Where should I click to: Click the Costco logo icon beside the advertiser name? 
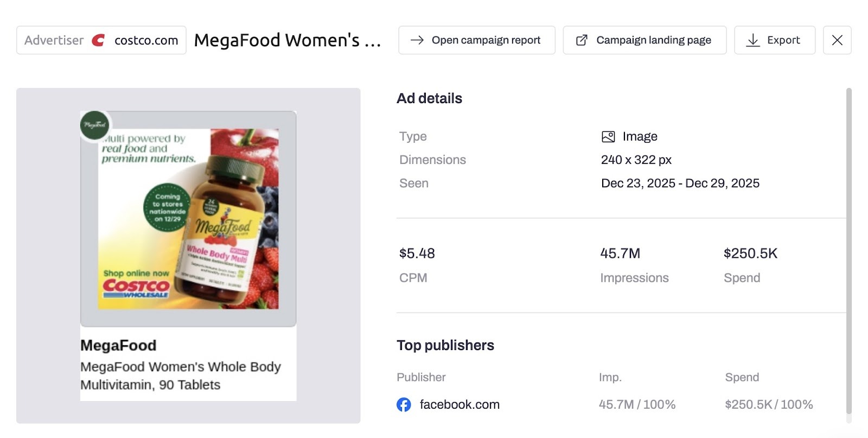(x=99, y=40)
